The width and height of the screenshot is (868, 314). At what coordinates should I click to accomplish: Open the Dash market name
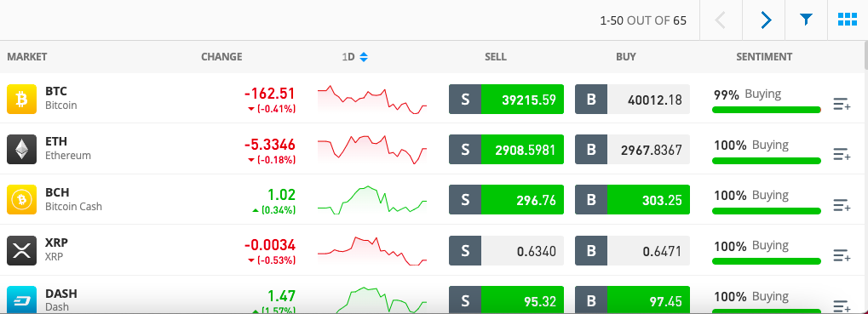[56, 307]
